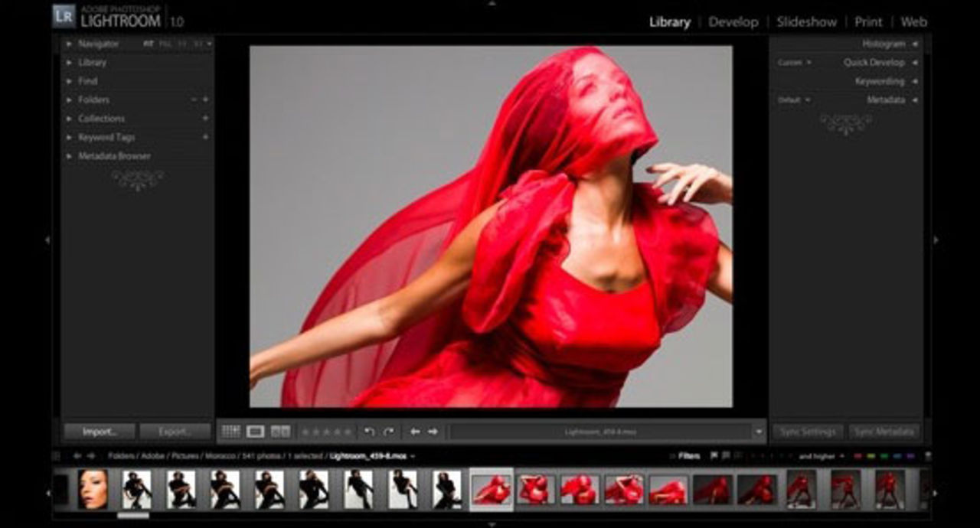Click a flag pick icon near Filters
The image size is (980, 528).
click(715, 455)
